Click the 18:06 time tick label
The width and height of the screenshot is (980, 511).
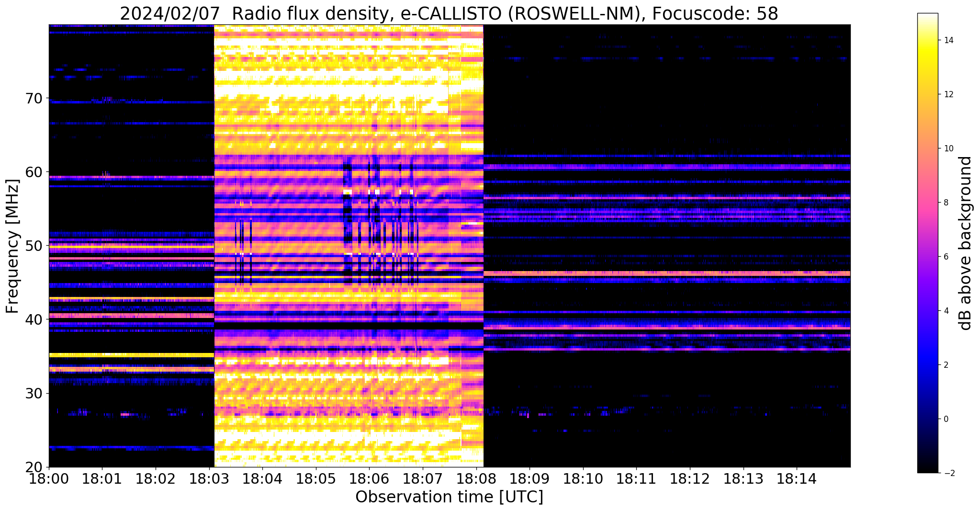pyautogui.click(x=369, y=478)
